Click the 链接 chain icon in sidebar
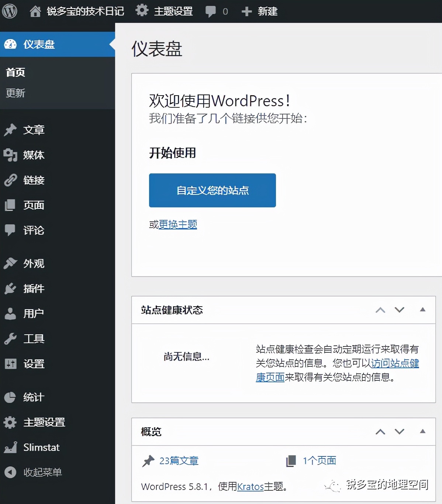Screen dimensions: 442x504 [10, 180]
